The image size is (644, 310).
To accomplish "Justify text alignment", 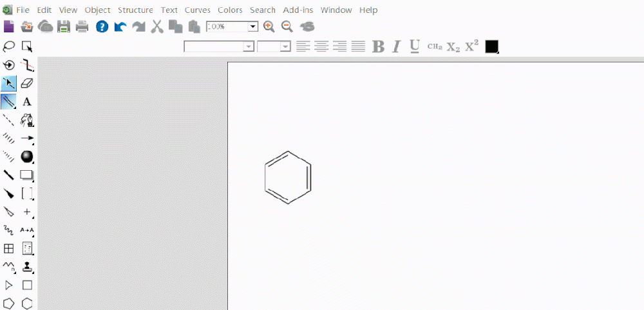I will (358, 46).
